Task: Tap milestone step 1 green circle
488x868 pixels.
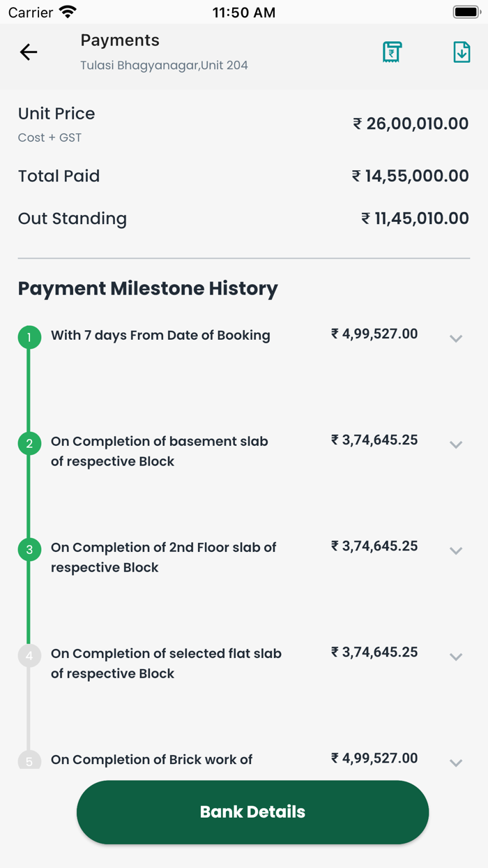Action: click(x=29, y=338)
